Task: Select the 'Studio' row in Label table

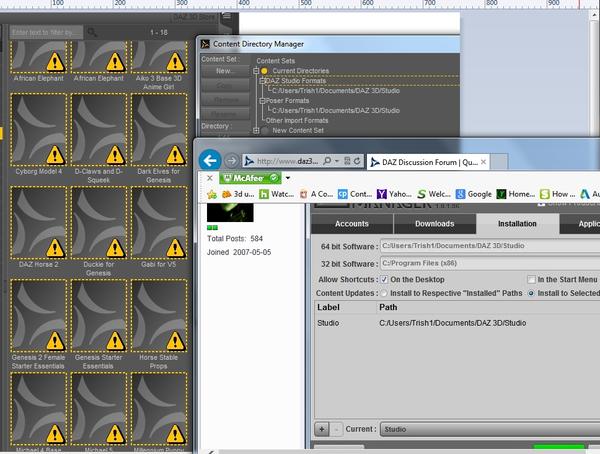Action: pyautogui.click(x=457, y=323)
